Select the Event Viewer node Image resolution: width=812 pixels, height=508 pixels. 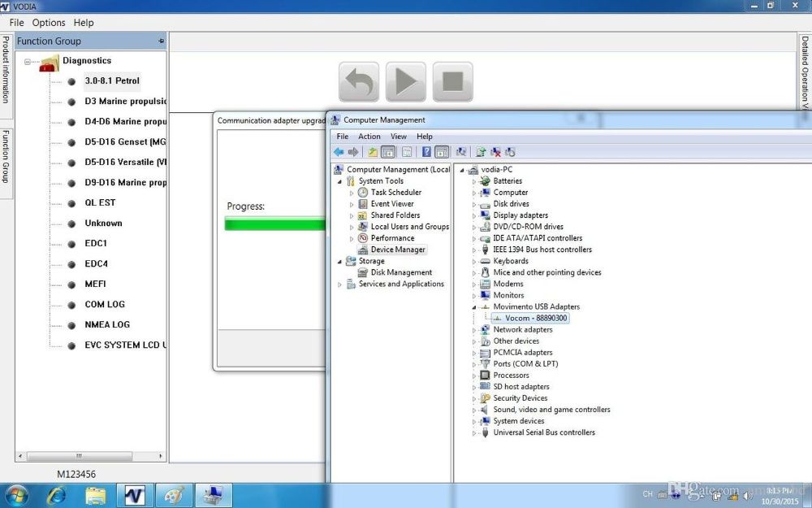392,204
